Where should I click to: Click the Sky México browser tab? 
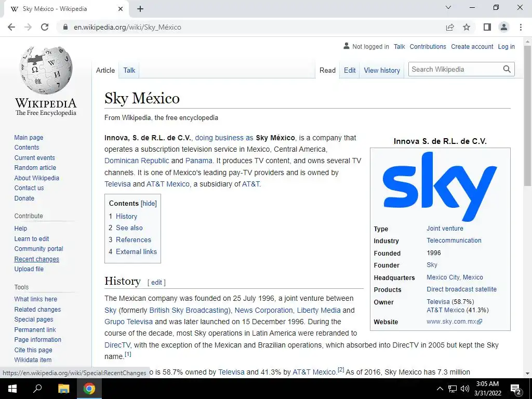click(x=66, y=9)
